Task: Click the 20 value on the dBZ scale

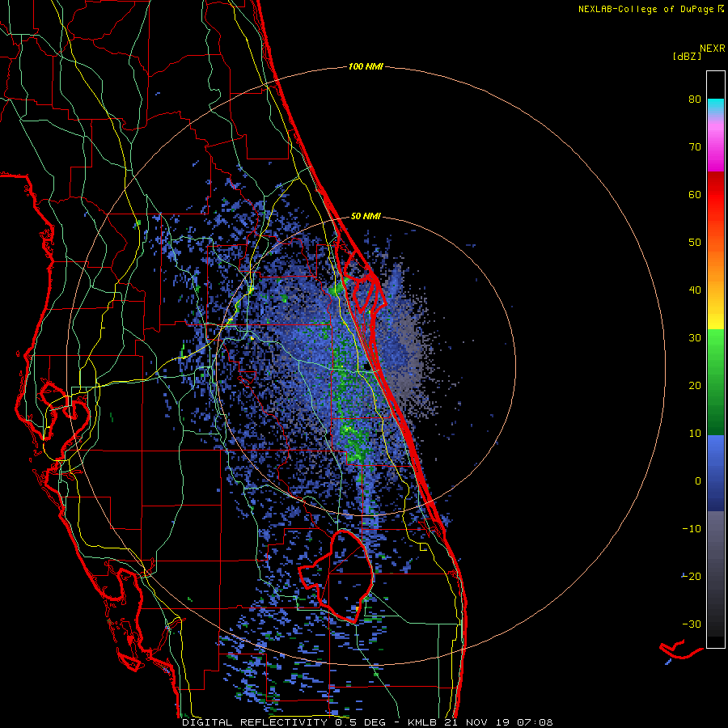Action: point(695,386)
